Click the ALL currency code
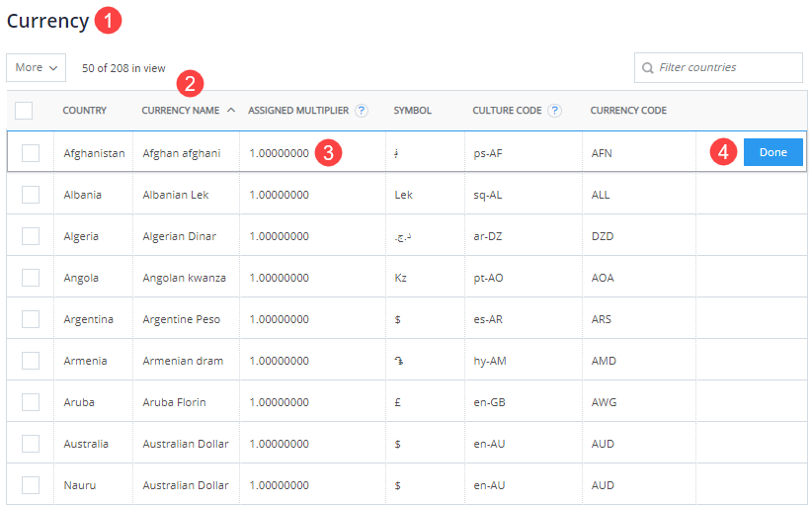Image resolution: width=812 pixels, height=505 pixels. pyautogui.click(x=601, y=195)
